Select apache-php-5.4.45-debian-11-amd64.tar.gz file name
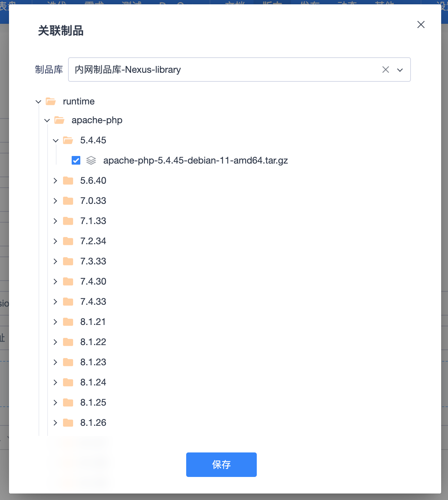The width and height of the screenshot is (448, 500). (196, 160)
